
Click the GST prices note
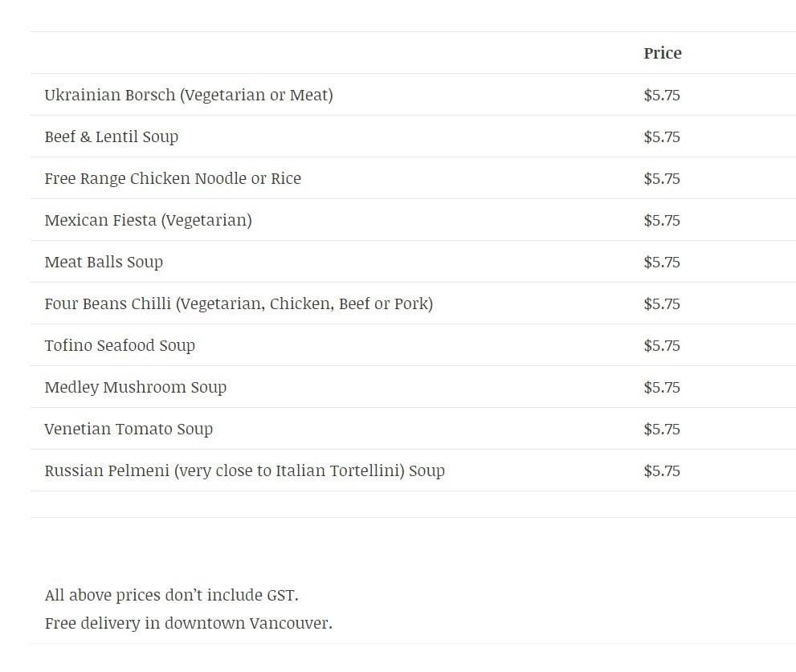171,595
